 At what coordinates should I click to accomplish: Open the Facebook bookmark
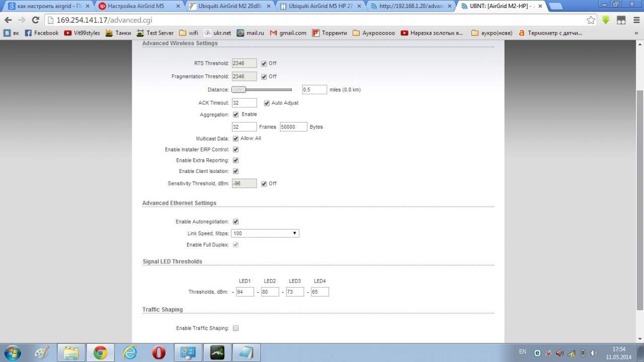pos(41,33)
